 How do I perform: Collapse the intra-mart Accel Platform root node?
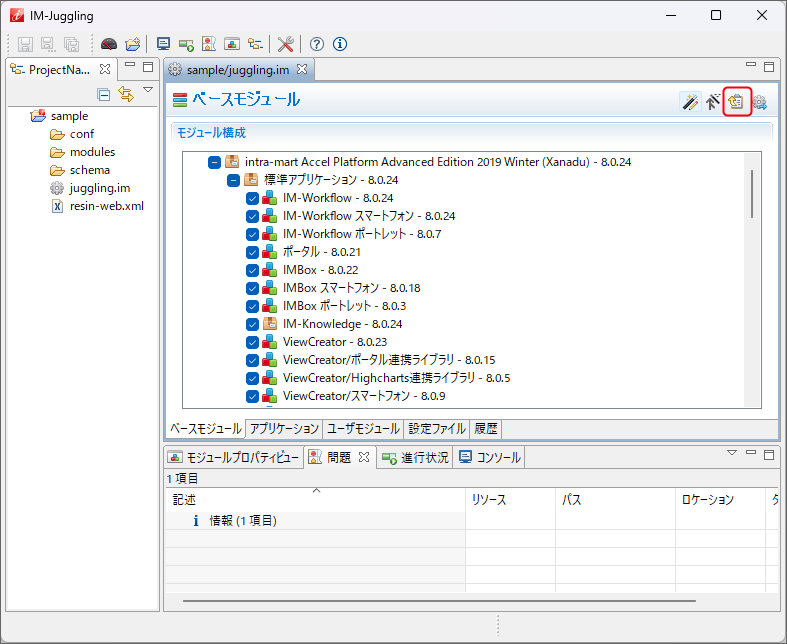click(x=214, y=162)
